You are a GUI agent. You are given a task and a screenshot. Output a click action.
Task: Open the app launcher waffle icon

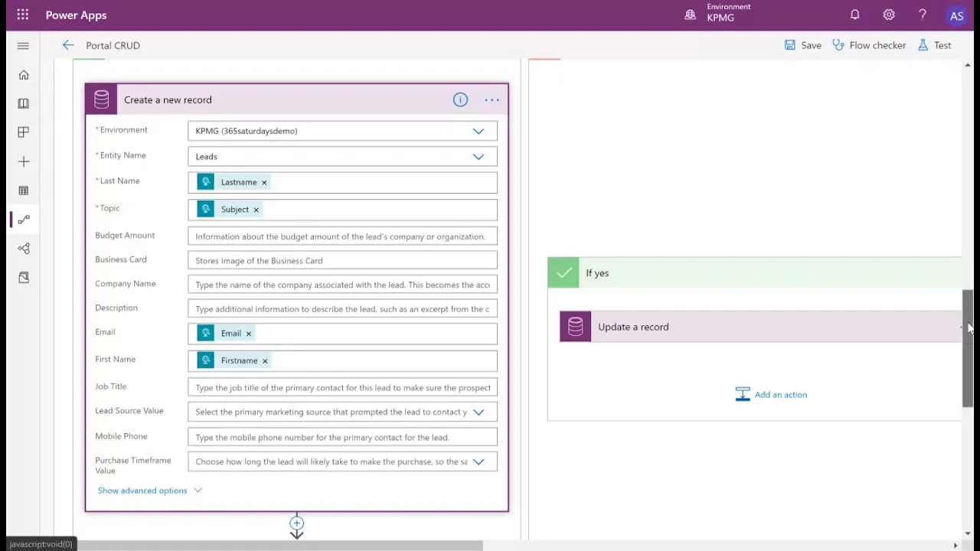[x=23, y=15]
